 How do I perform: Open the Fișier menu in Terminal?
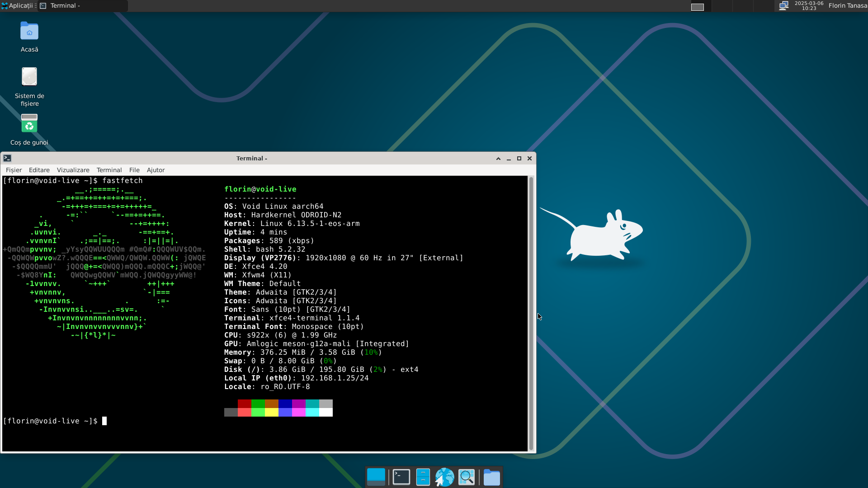(14, 170)
